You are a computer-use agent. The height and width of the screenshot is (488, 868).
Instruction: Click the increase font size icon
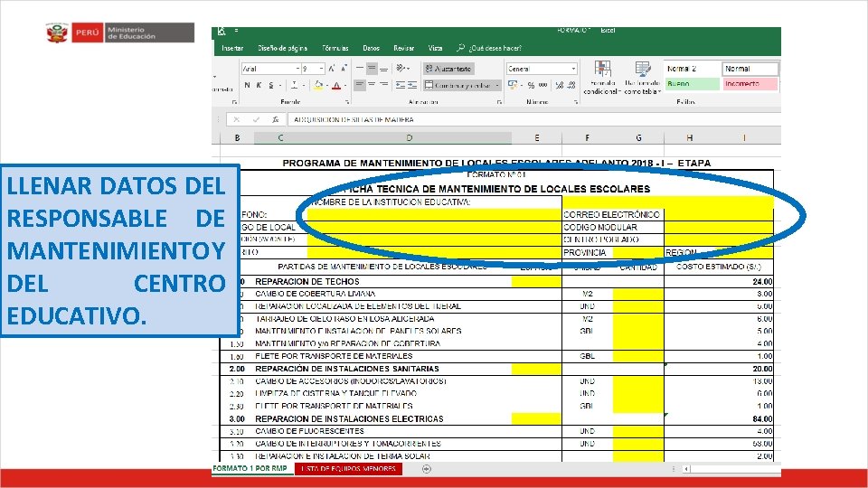click(x=332, y=69)
